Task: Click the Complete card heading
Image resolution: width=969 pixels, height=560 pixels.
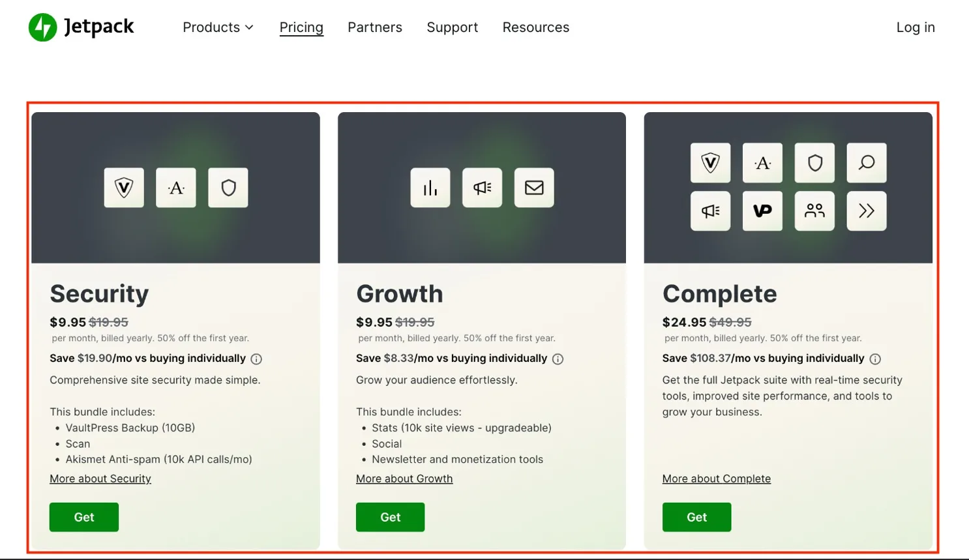Action: (x=720, y=294)
